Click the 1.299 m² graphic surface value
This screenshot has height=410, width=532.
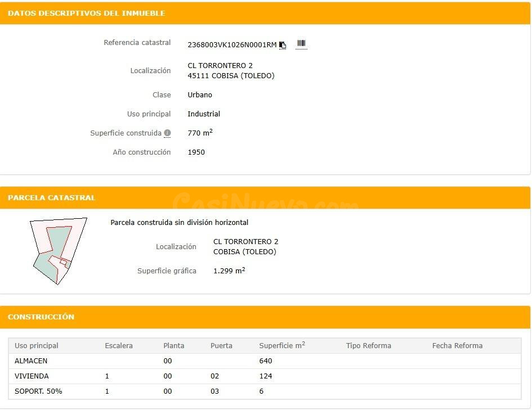point(229,271)
